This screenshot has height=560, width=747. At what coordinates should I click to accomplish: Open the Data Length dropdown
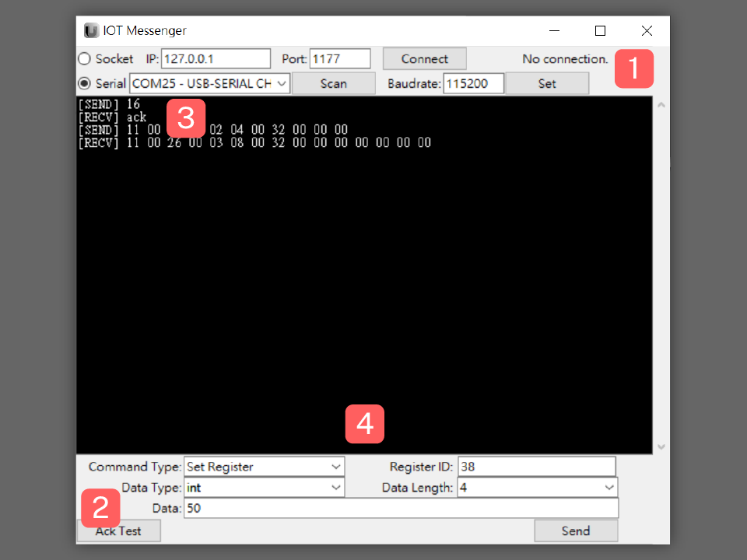coord(537,488)
